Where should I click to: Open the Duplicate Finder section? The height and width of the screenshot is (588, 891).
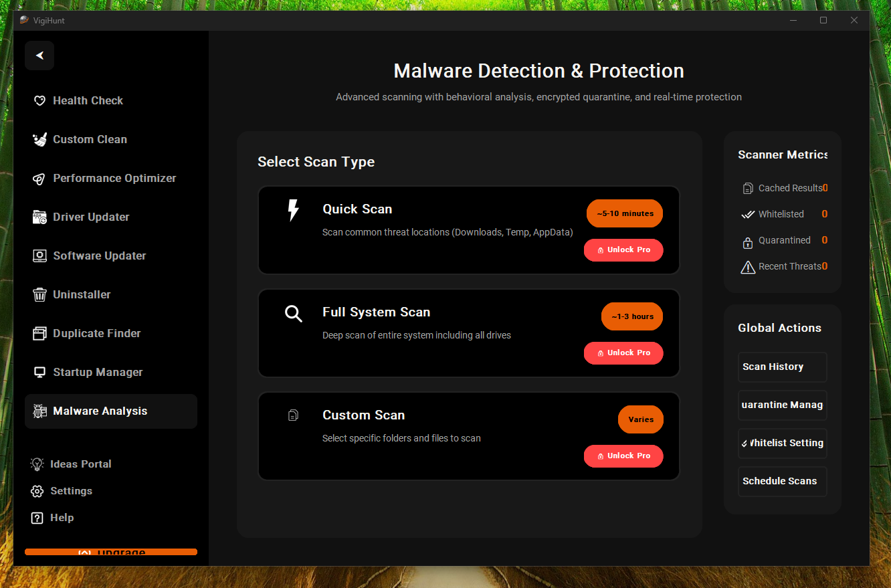point(111,334)
